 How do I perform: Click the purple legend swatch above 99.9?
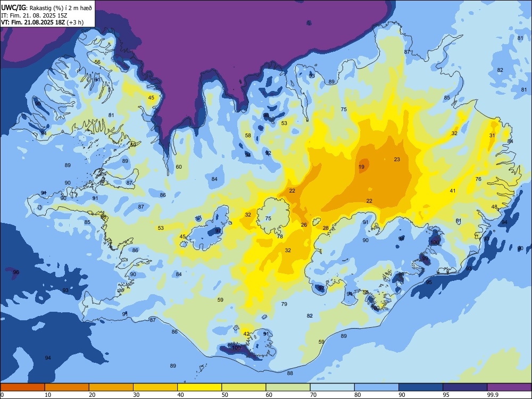pos(509,387)
